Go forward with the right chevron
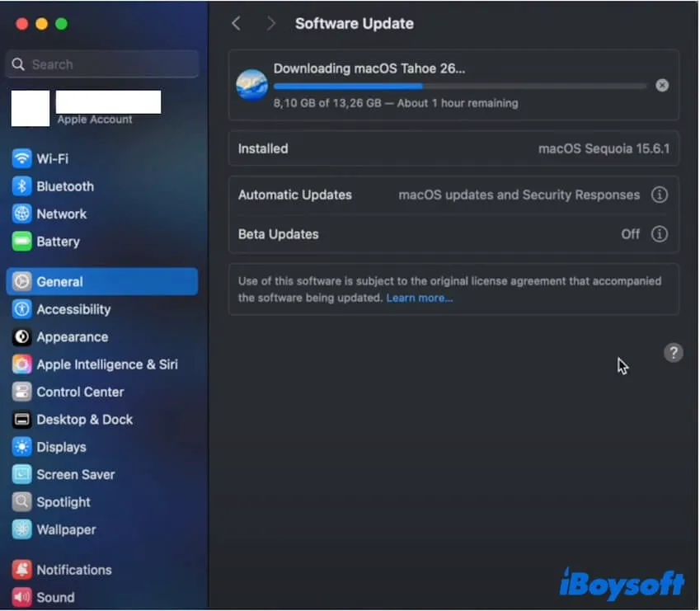 (270, 24)
